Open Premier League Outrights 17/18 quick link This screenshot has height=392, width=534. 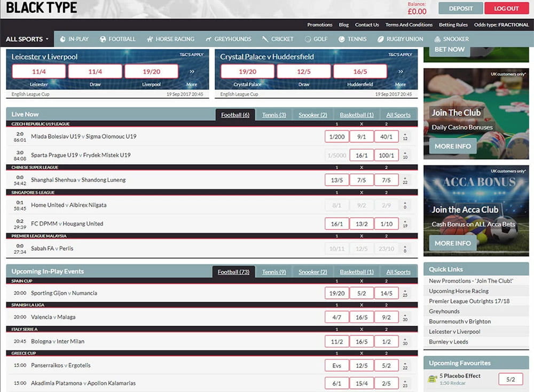(469, 301)
